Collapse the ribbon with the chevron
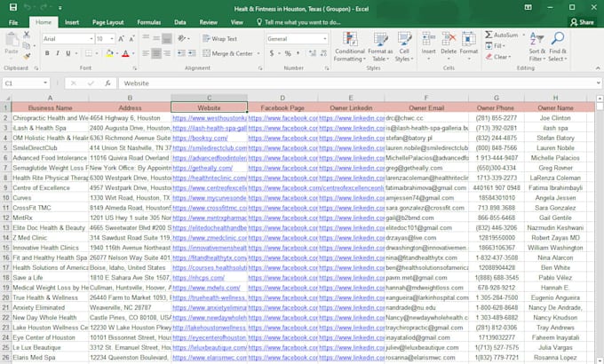The image size is (604, 364). point(598,68)
